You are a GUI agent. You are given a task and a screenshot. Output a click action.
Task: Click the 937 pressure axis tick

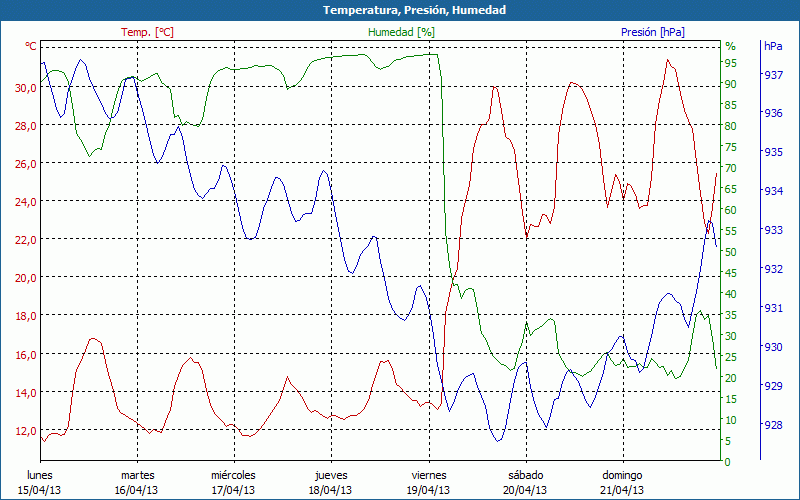773,75
